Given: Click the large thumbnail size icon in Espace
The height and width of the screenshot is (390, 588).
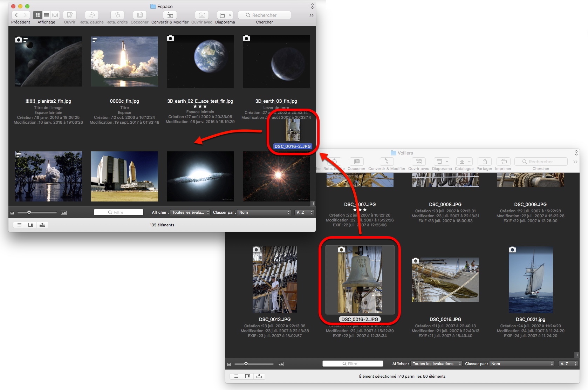Looking at the screenshot, I should tap(64, 213).
